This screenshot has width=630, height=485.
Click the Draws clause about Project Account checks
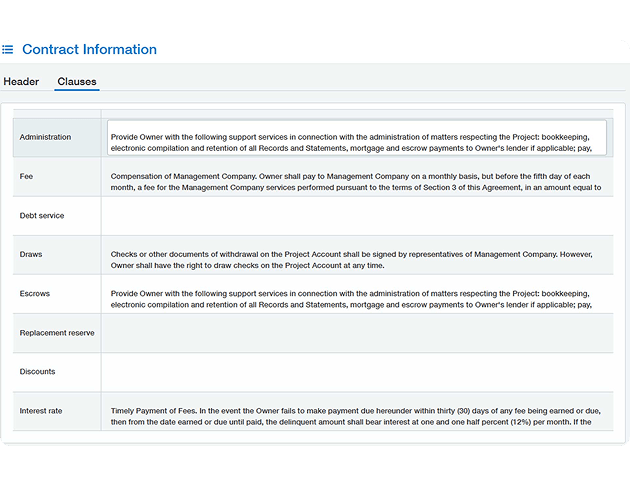pos(352,260)
